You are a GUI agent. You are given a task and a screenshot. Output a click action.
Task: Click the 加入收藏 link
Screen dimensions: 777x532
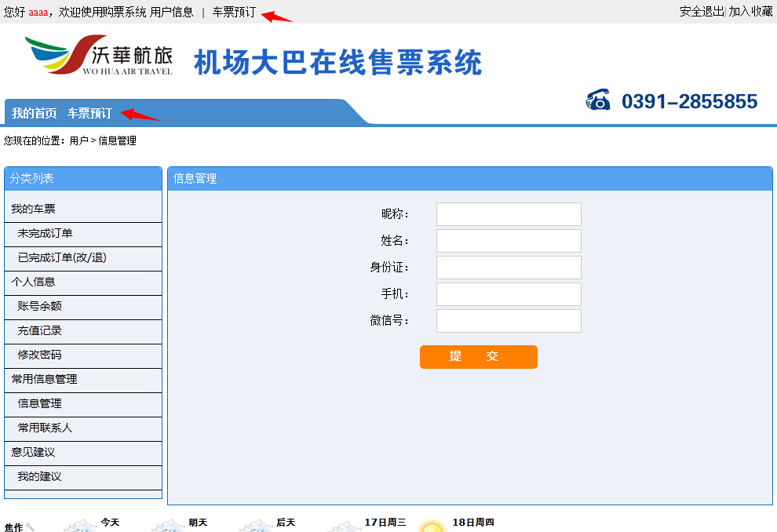[x=751, y=11]
